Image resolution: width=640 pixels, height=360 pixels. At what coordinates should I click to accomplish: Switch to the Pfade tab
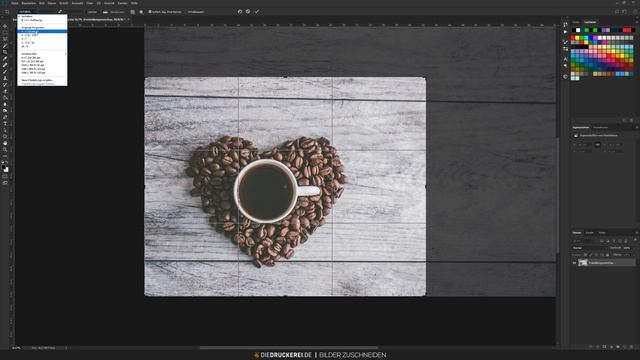(x=602, y=233)
